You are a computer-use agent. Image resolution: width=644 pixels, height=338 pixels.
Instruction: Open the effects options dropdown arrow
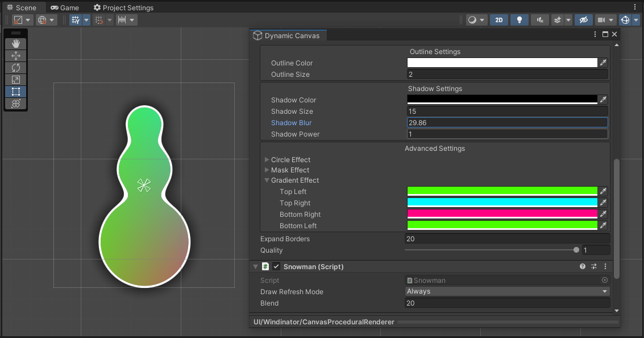point(568,20)
